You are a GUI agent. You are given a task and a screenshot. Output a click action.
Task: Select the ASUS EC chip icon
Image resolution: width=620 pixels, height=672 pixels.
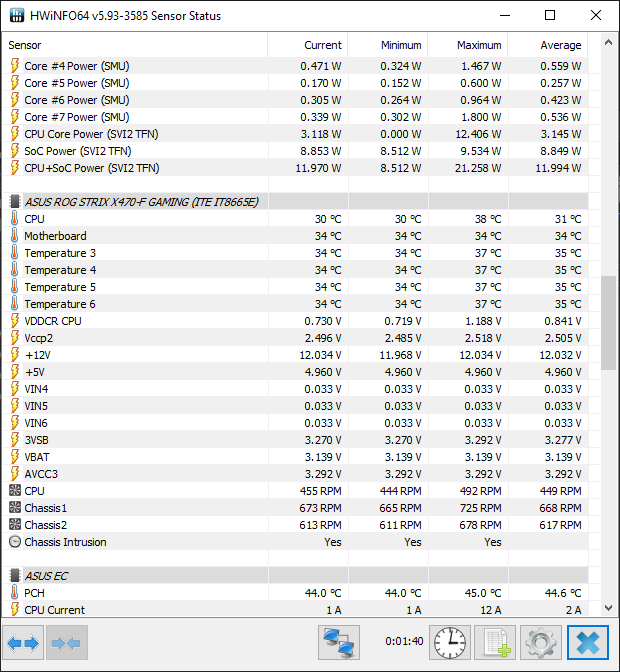[x=15, y=576]
